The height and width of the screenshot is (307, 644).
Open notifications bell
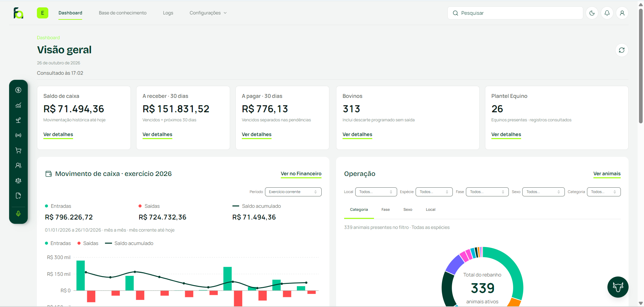(x=607, y=13)
